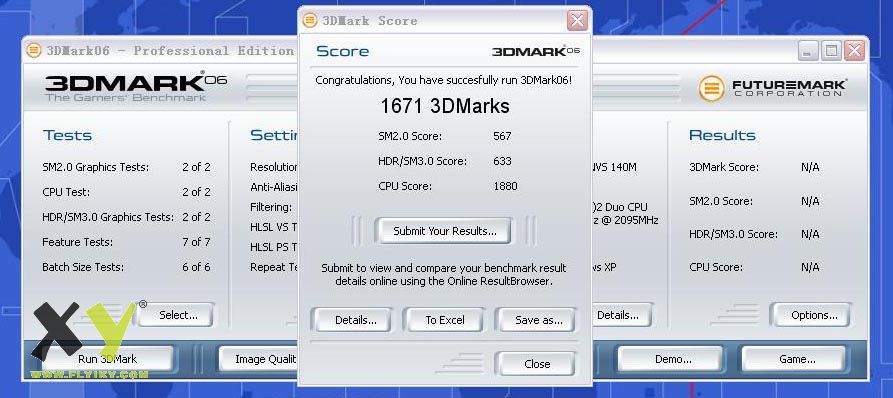Click SM2.0 Score value 567

click(x=502, y=136)
